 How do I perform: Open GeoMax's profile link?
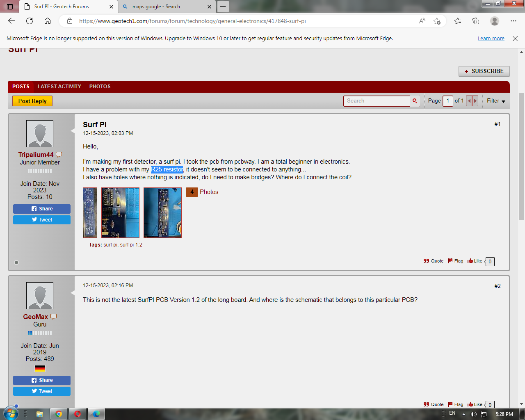point(36,317)
